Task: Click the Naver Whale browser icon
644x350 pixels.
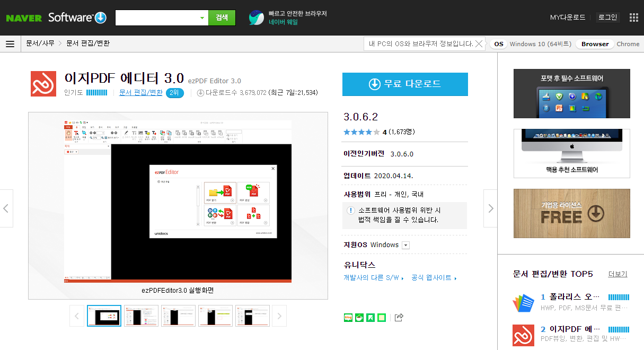Action: [x=257, y=17]
